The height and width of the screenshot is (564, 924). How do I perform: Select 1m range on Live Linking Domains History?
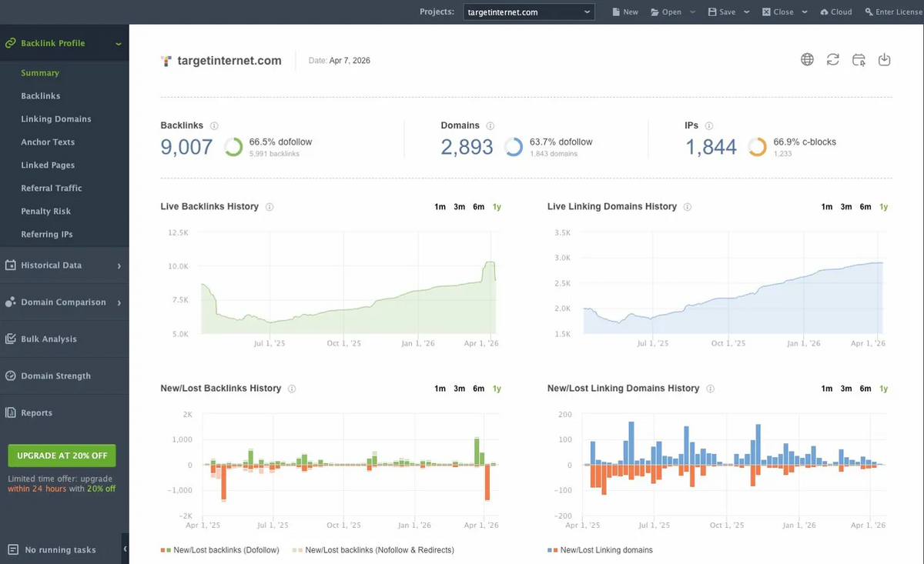click(x=827, y=207)
